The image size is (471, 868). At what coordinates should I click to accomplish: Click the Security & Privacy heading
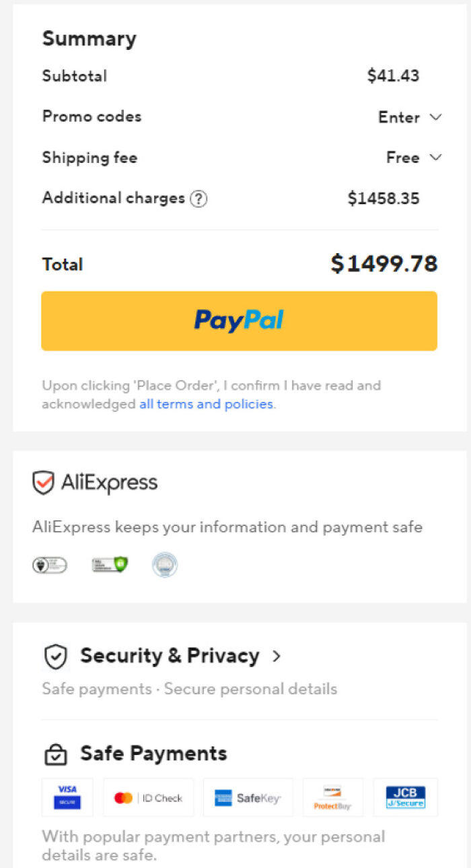[170, 656]
